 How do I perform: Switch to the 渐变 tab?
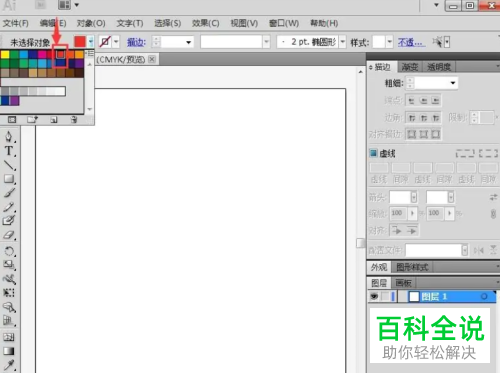coord(410,67)
